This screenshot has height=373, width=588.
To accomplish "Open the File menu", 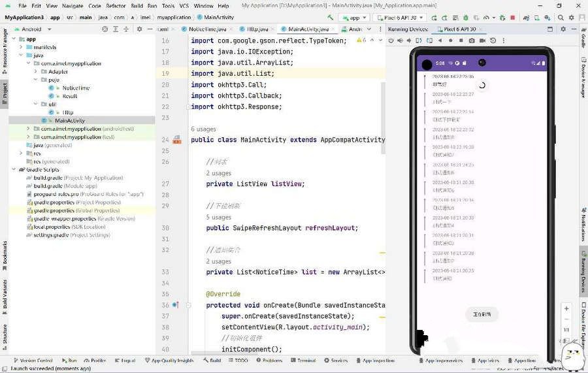I will tap(22, 6).
